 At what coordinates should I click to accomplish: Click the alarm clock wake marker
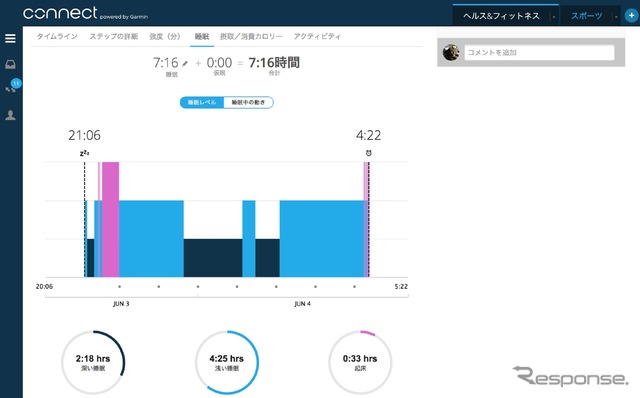point(369,153)
